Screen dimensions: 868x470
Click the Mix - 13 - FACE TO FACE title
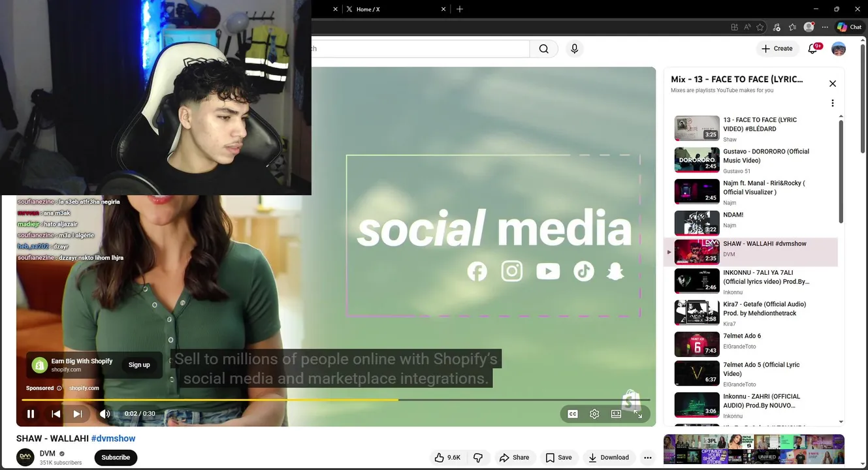pos(737,79)
